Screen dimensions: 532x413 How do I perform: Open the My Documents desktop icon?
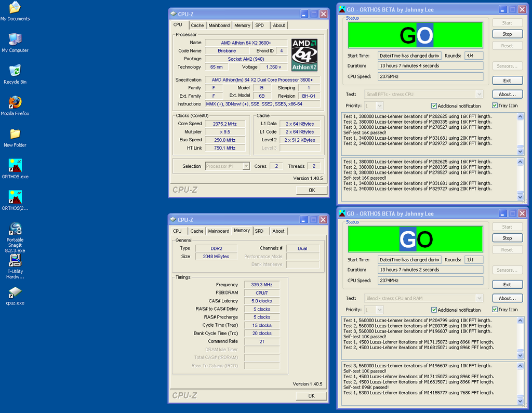[15, 8]
